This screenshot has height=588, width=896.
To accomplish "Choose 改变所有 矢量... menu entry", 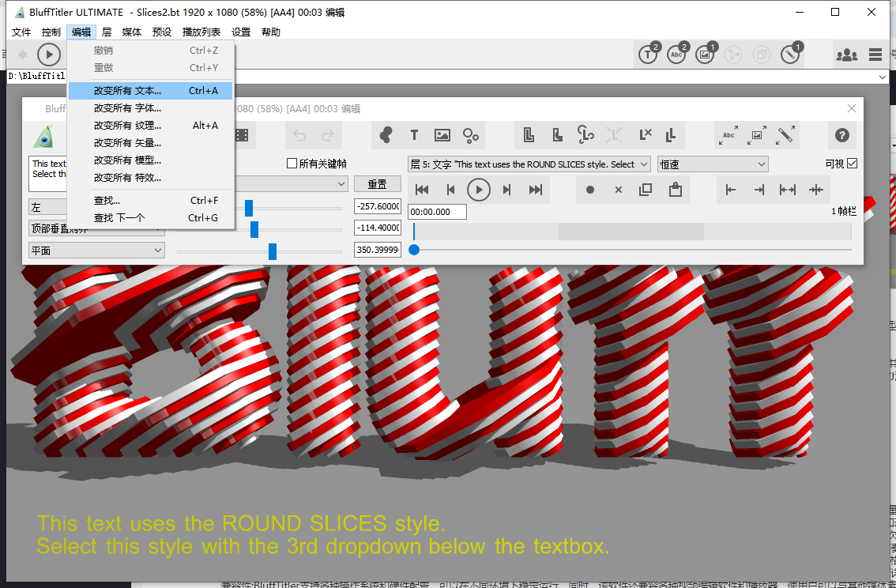I will click(x=150, y=143).
